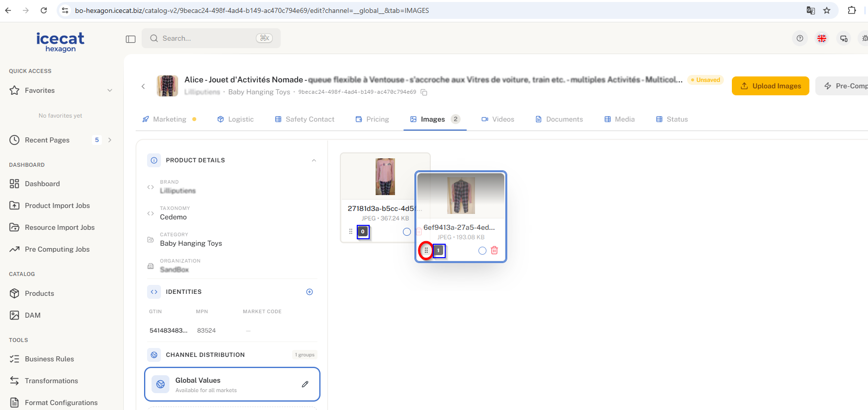Viewport: 868px width, 410px height.
Task: Collapse the Product Details section
Action: pyautogui.click(x=314, y=160)
